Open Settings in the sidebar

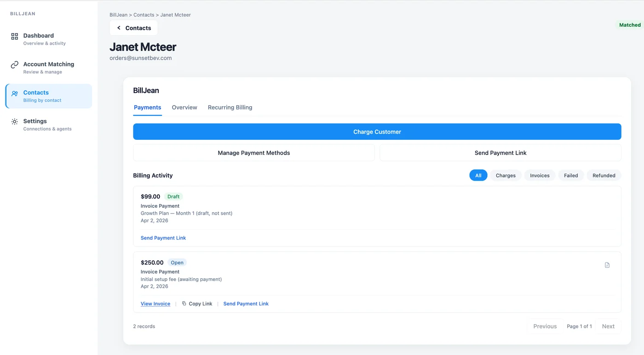[x=48, y=125]
